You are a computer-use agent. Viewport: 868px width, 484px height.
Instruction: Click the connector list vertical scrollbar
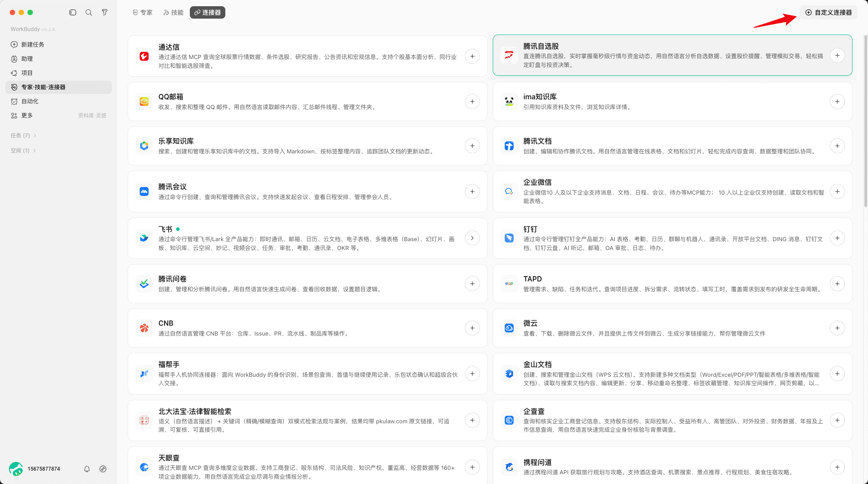tap(865, 121)
